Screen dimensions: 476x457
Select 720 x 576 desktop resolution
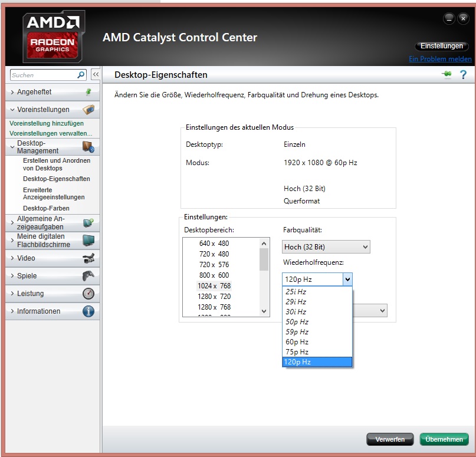[x=214, y=265]
